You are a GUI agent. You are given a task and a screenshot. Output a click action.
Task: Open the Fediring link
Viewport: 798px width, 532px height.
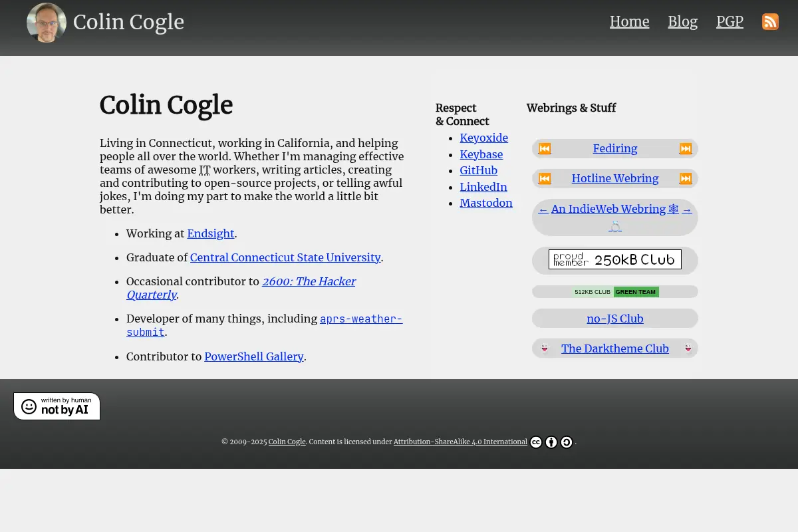coord(615,148)
